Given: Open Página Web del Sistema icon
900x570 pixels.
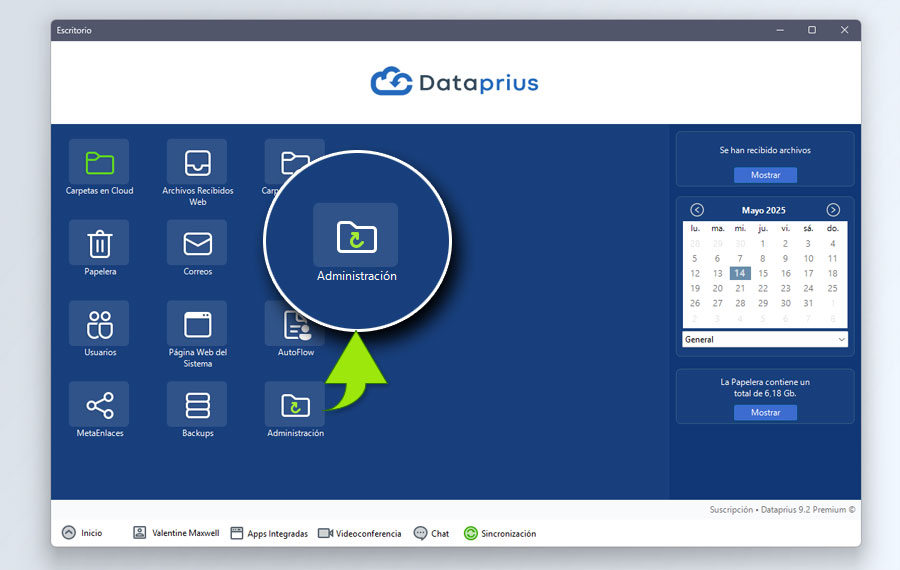Looking at the screenshot, I should point(197,324).
